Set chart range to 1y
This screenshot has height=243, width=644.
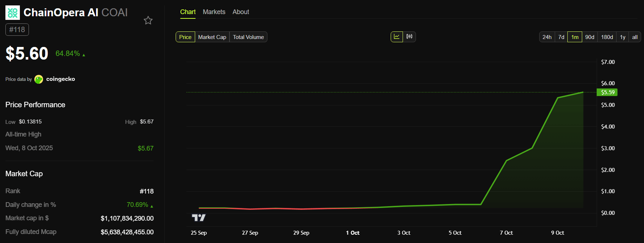click(623, 37)
